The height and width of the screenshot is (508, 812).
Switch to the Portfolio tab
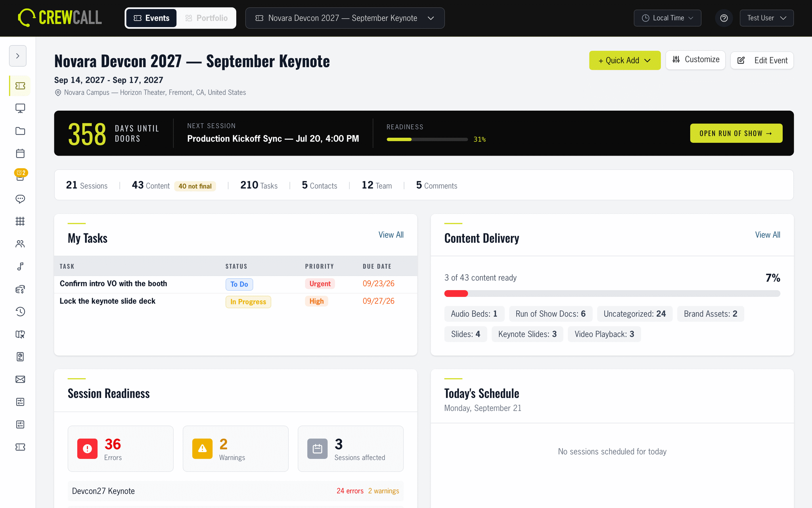[206, 18]
